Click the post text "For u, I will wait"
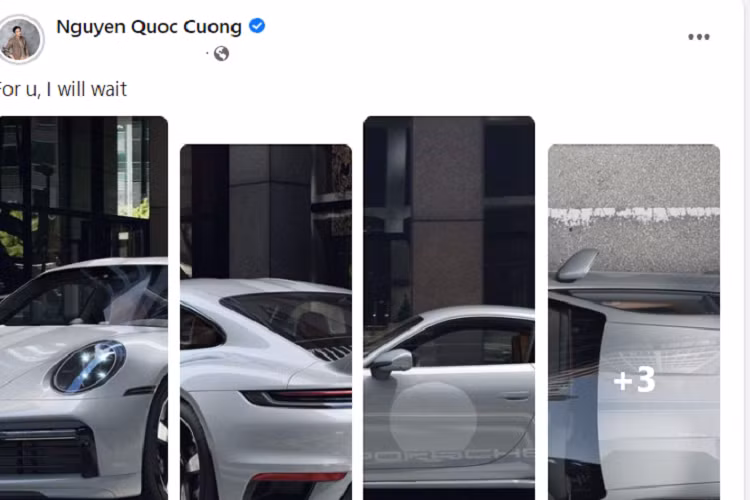Image resolution: width=750 pixels, height=500 pixels. 62,89
